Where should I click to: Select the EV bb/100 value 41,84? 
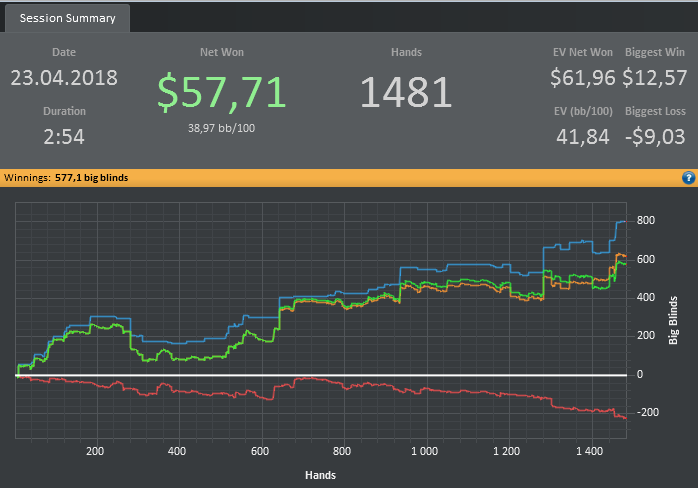click(583, 137)
